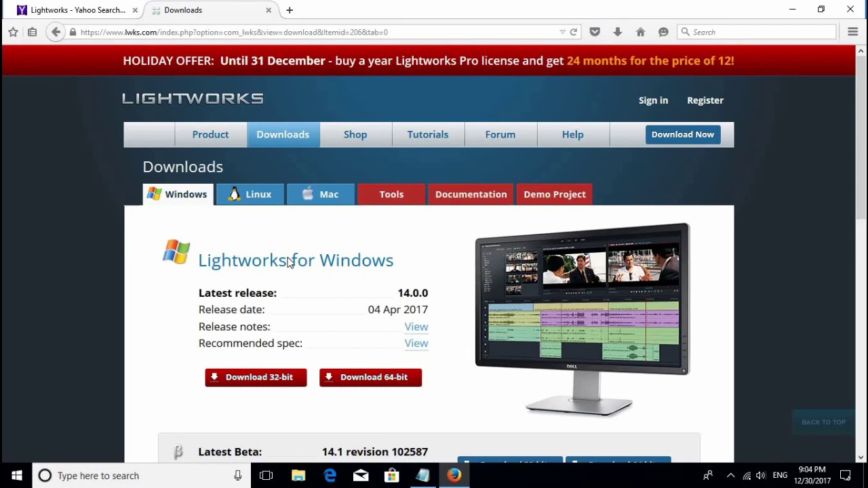Go to the home page icon
The height and width of the screenshot is (488, 868).
click(640, 32)
